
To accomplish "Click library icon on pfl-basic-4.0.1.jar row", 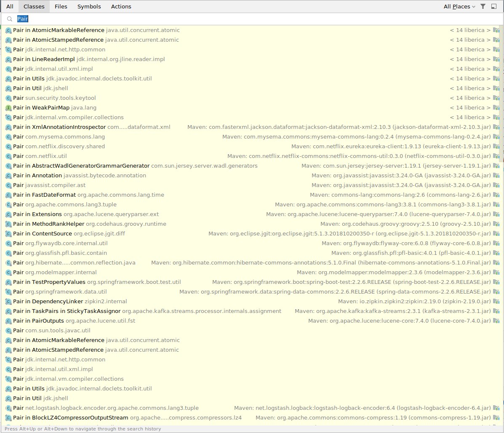I will 496,253.
